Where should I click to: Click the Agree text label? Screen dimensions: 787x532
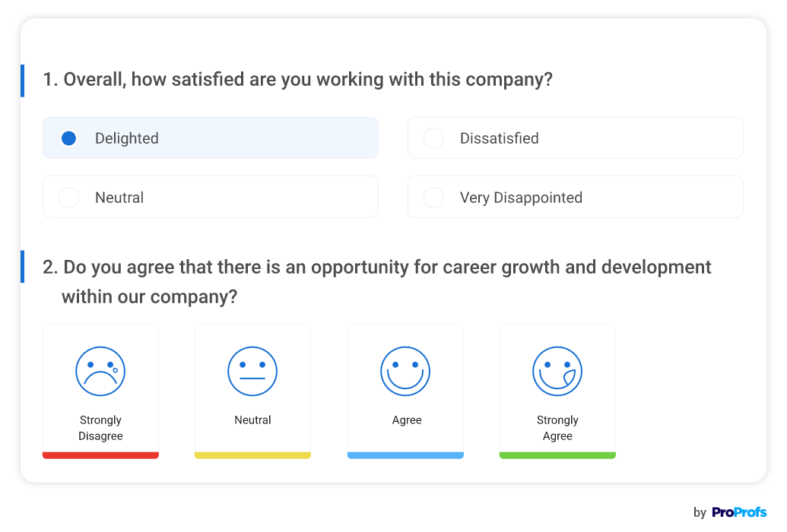pyautogui.click(x=407, y=420)
